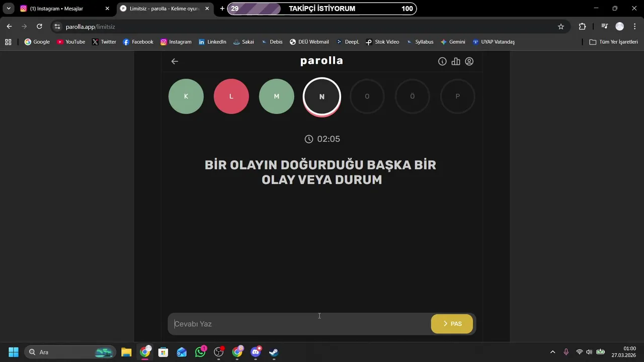Click the microphone icon in the system tray
This screenshot has height=362, width=644.
(x=566, y=352)
